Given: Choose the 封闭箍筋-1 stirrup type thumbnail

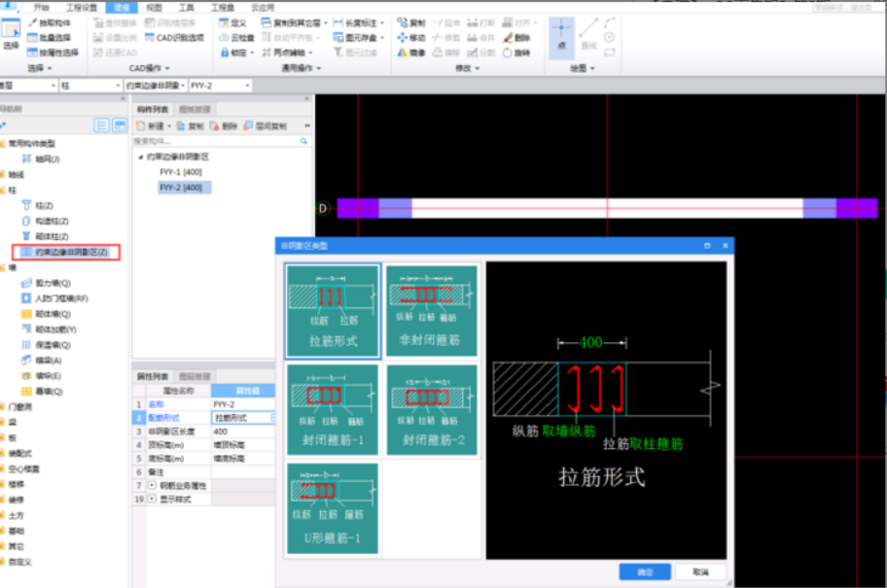Looking at the screenshot, I should click(x=333, y=409).
